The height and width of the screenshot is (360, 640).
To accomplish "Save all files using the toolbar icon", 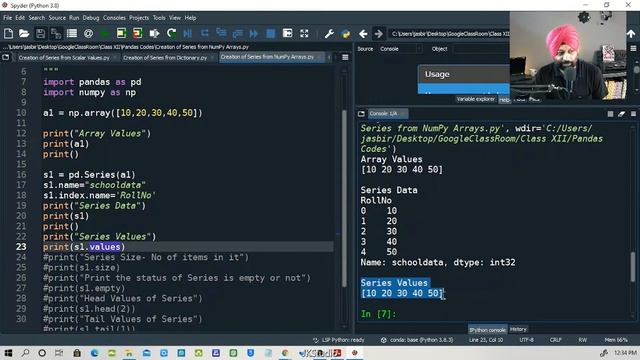I will [56, 33].
